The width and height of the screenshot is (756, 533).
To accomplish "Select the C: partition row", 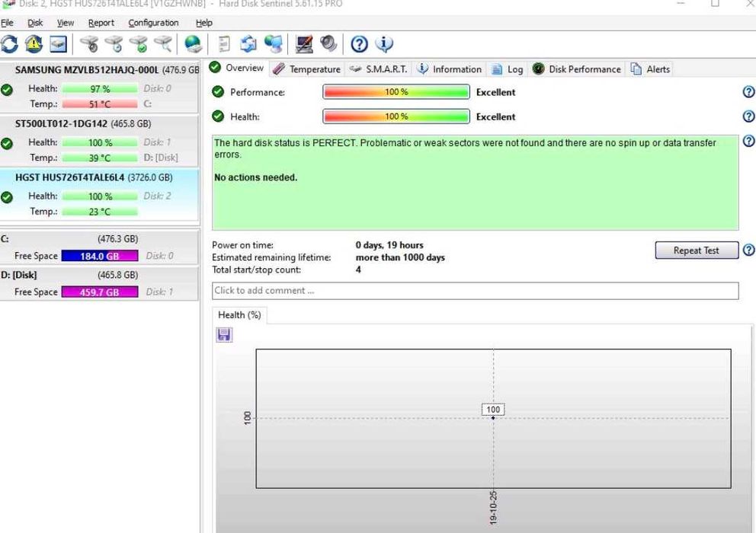I will coord(99,247).
